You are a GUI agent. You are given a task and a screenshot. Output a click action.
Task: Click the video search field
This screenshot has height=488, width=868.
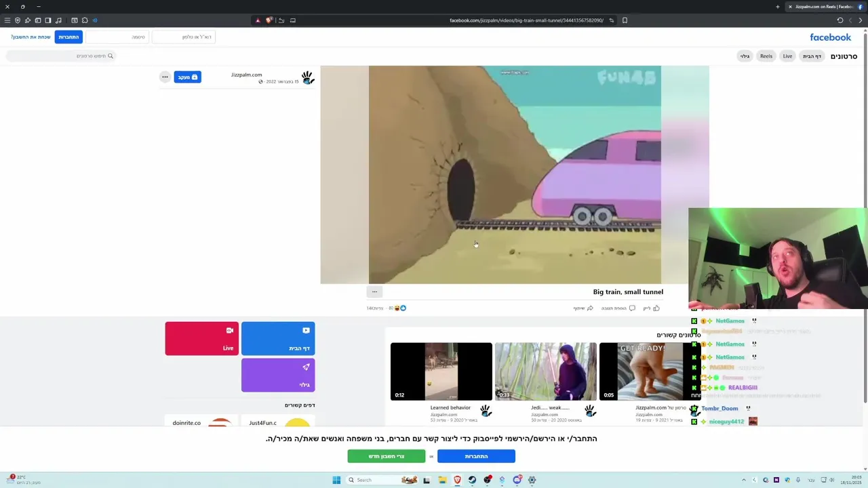[x=61, y=56]
